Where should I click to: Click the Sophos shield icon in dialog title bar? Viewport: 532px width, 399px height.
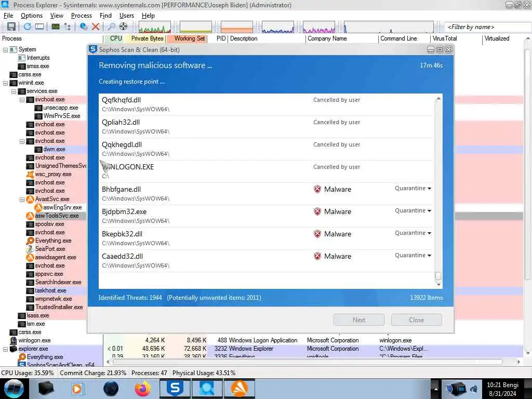tap(93, 49)
